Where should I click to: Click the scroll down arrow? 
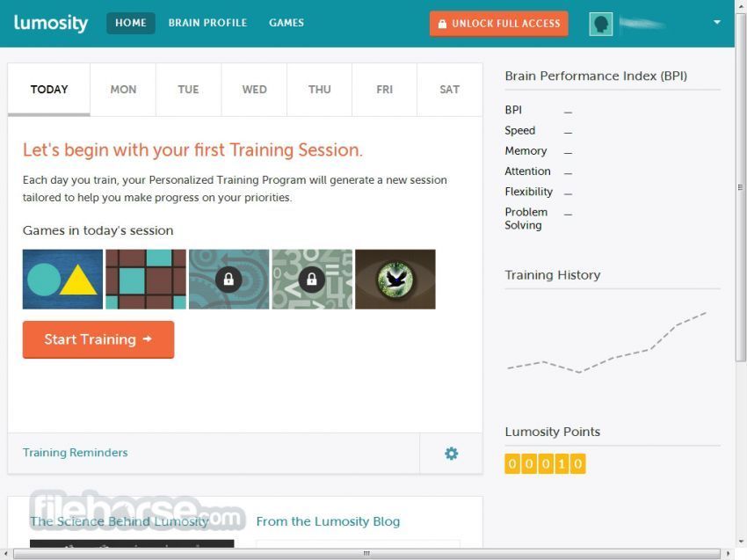pyautogui.click(x=740, y=542)
